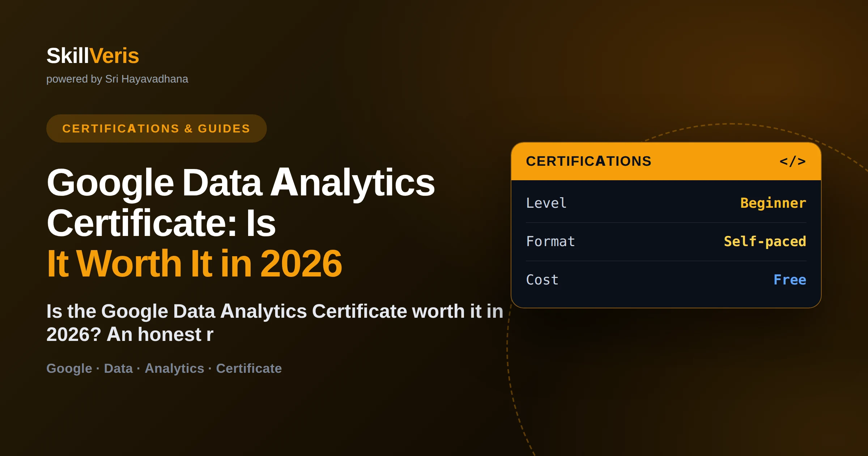The width and height of the screenshot is (868, 456).
Task: Click the Cost row label
Action: tap(542, 280)
